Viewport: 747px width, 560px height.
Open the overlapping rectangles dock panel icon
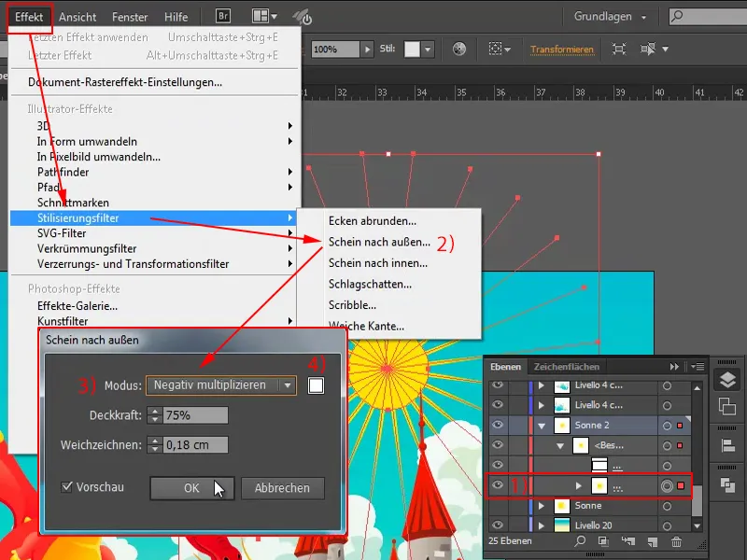coord(727,406)
